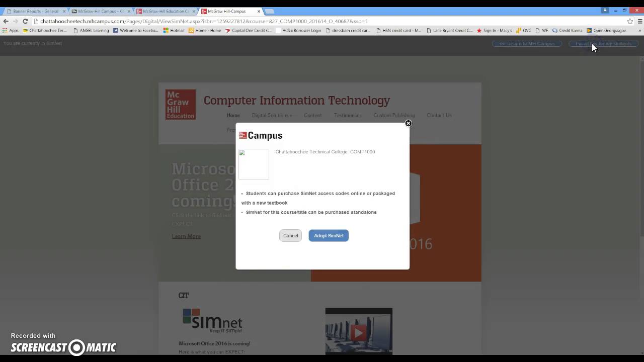The width and height of the screenshot is (644, 362).
Task: Open the Welcome to Facebook bookmark
Action: point(135,30)
